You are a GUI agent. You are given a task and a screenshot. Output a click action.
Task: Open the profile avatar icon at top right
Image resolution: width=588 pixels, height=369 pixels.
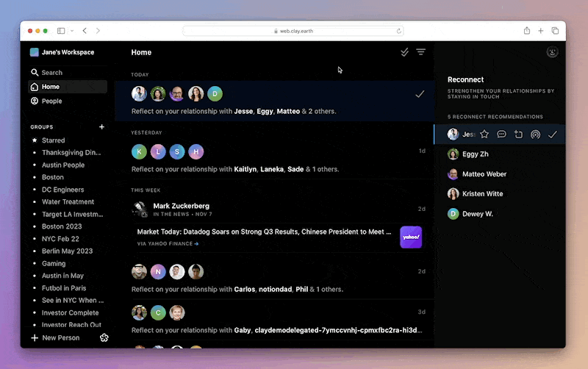tap(553, 52)
